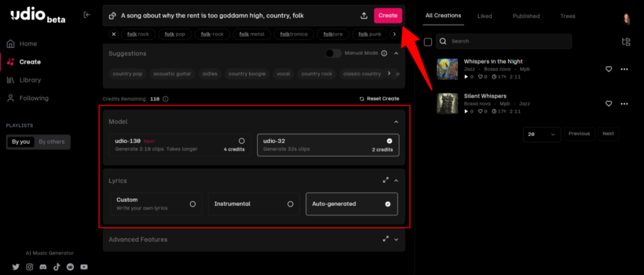
Task: Add the country pop suggestion
Action: (127, 74)
